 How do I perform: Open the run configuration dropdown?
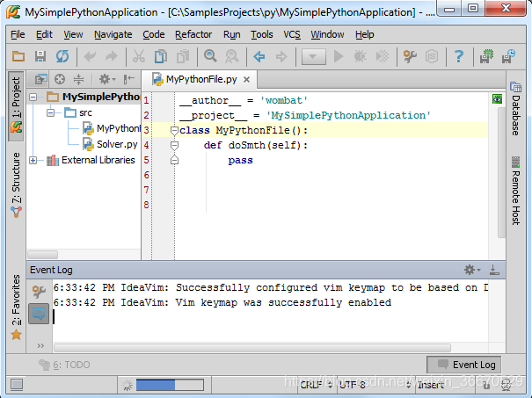point(314,56)
